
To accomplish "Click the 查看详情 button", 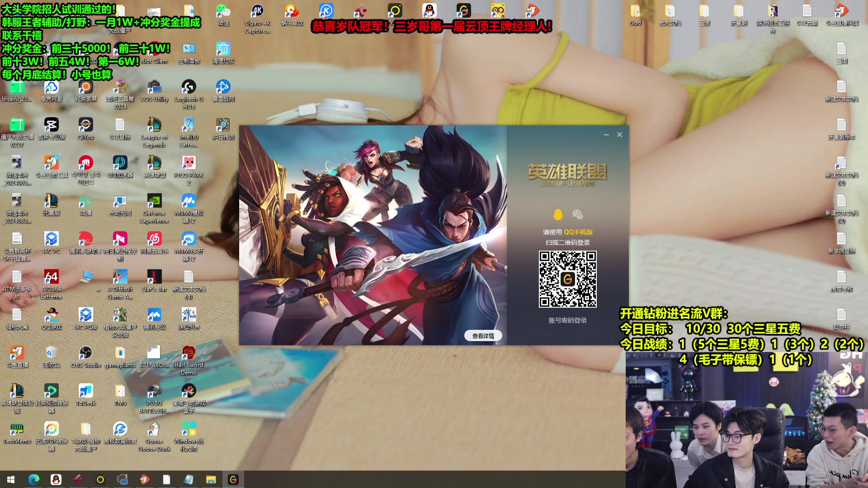I will point(483,336).
